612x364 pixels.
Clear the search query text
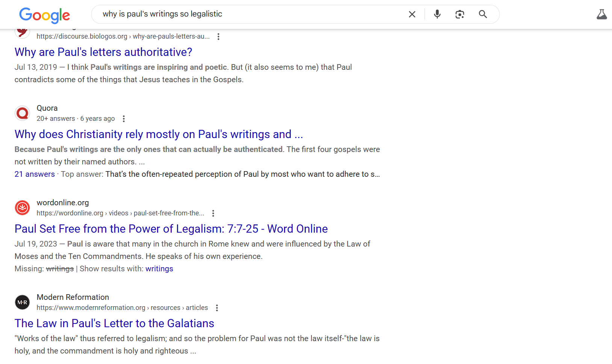pos(412,14)
